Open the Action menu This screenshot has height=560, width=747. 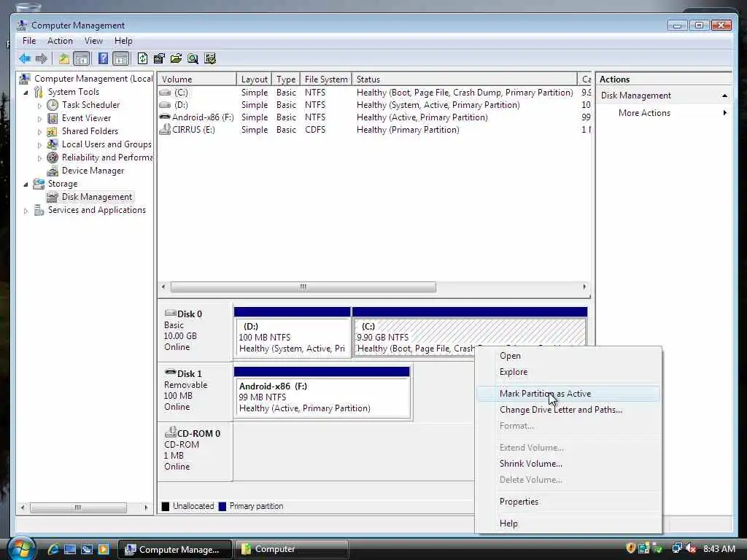60,41
